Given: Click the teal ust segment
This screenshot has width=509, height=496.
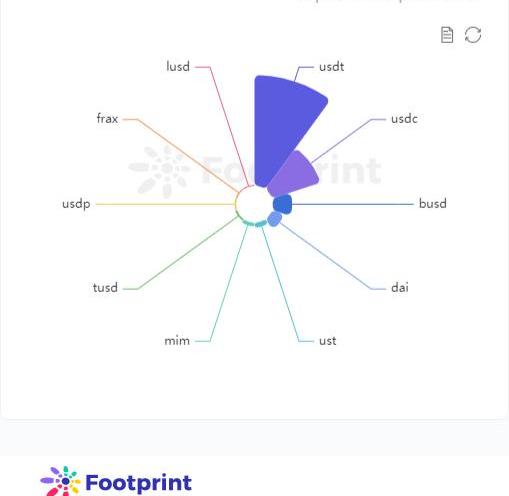Looking at the screenshot, I should (261, 224).
